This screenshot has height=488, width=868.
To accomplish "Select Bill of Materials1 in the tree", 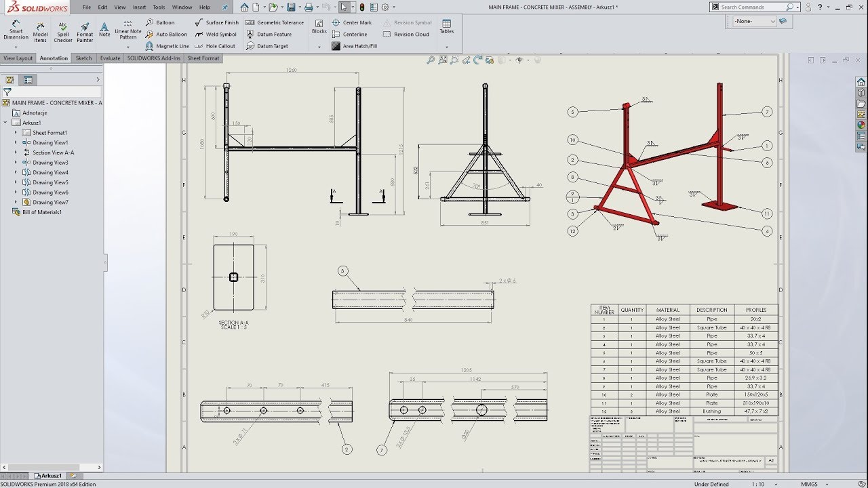I will click(x=41, y=211).
